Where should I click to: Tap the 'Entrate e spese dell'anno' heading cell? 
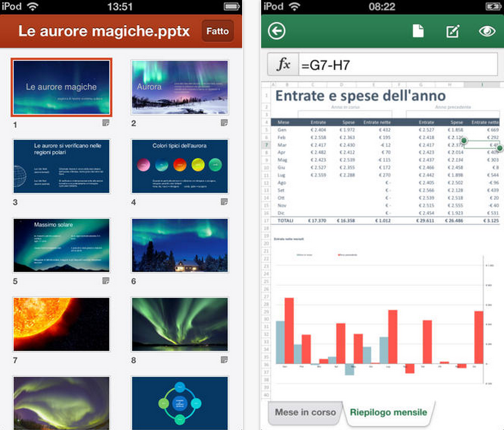coord(361,96)
